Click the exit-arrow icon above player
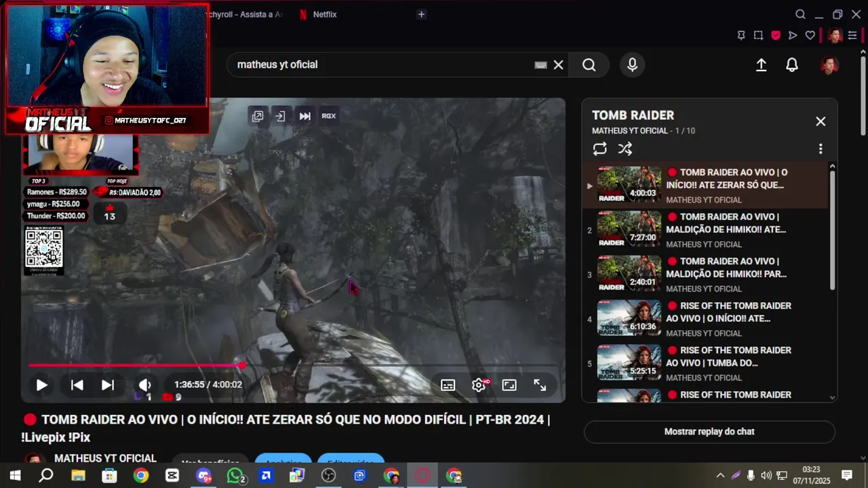 pos(280,116)
